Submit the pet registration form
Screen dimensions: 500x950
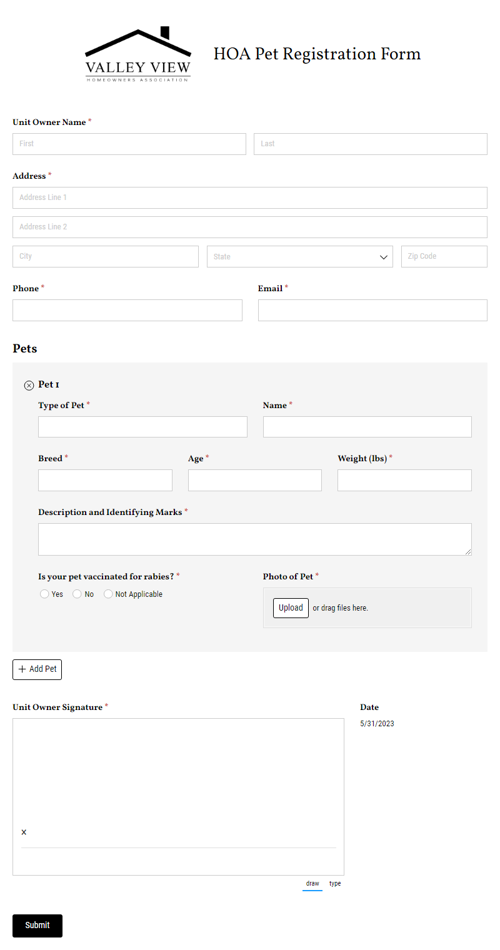tap(38, 925)
